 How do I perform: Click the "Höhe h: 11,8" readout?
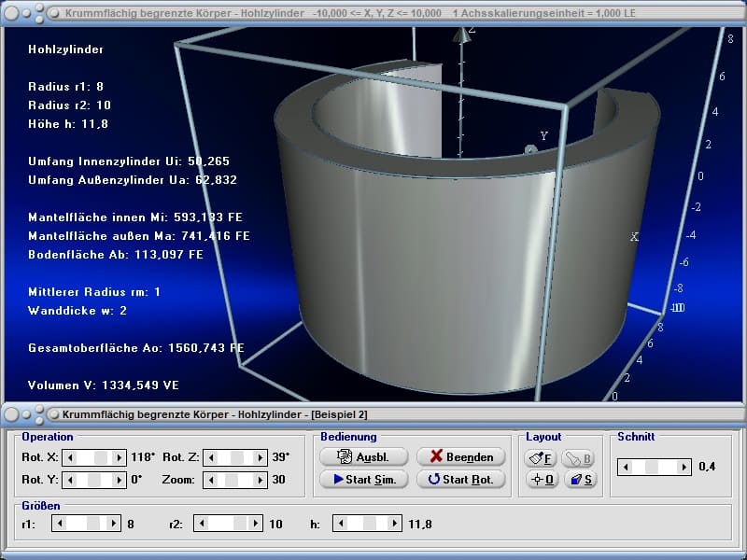click(68, 124)
